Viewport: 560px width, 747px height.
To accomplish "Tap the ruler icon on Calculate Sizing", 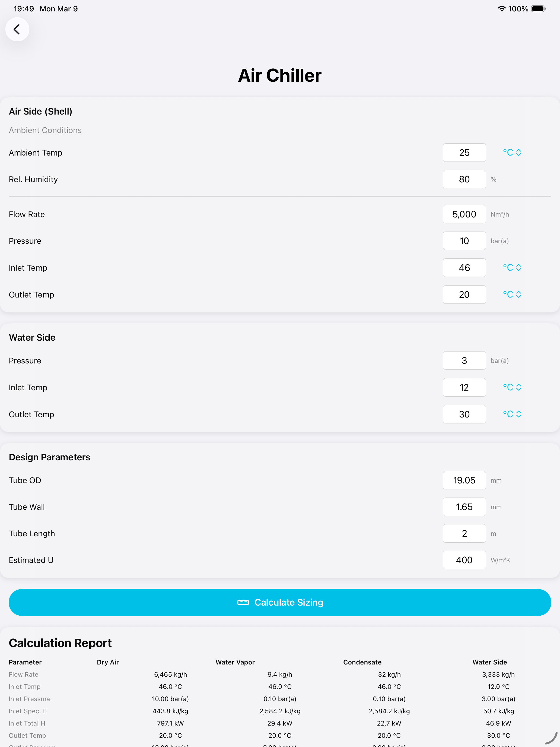I will click(243, 603).
